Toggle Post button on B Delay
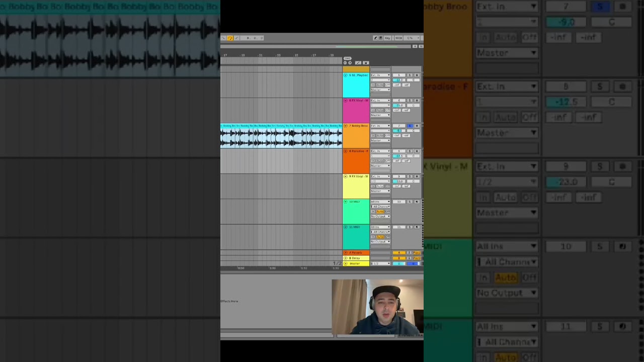The image size is (644, 362). (x=417, y=258)
